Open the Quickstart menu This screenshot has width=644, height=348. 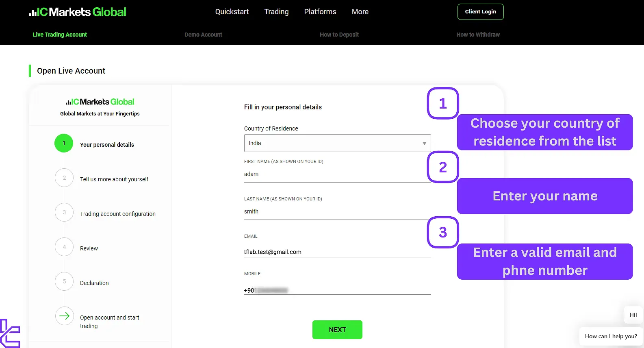pos(232,12)
